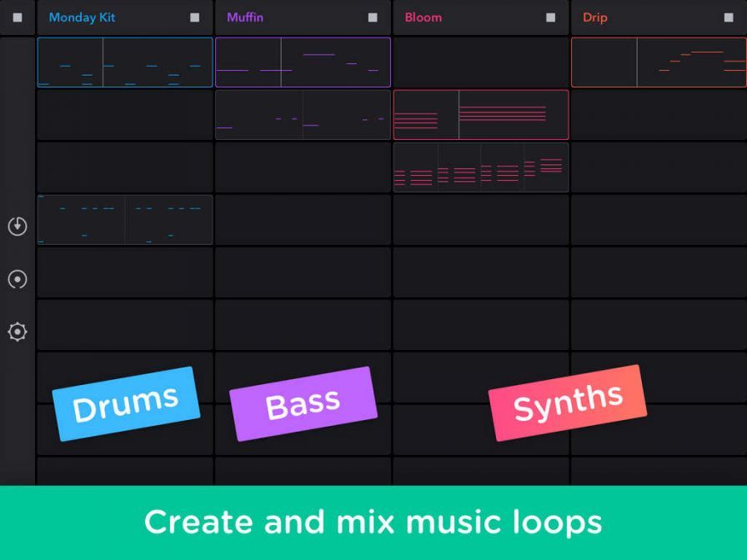
Task: Click the download icon in the left sidebar
Action: 17,226
